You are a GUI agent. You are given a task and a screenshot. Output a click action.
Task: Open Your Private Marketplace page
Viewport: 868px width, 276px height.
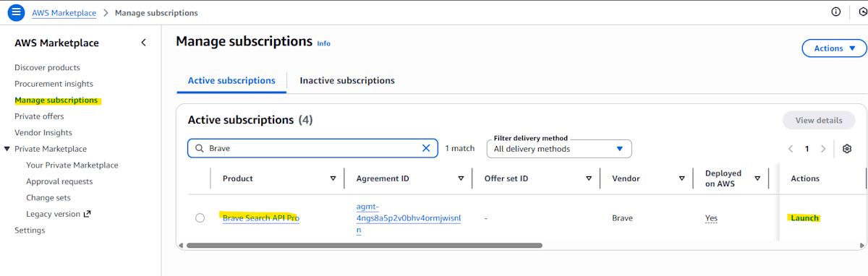pyautogui.click(x=72, y=165)
